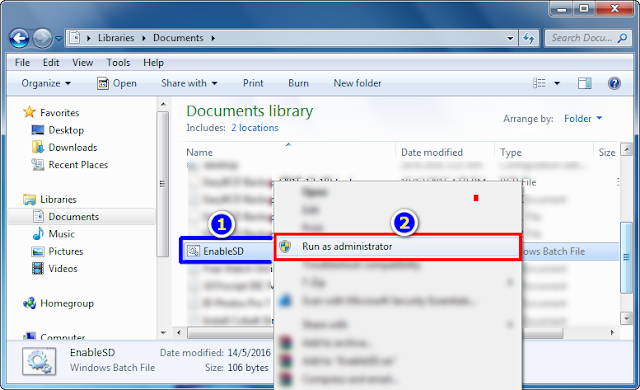The width and height of the screenshot is (640, 390).
Task: Open the Help menu
Action: tap(153, 62)
